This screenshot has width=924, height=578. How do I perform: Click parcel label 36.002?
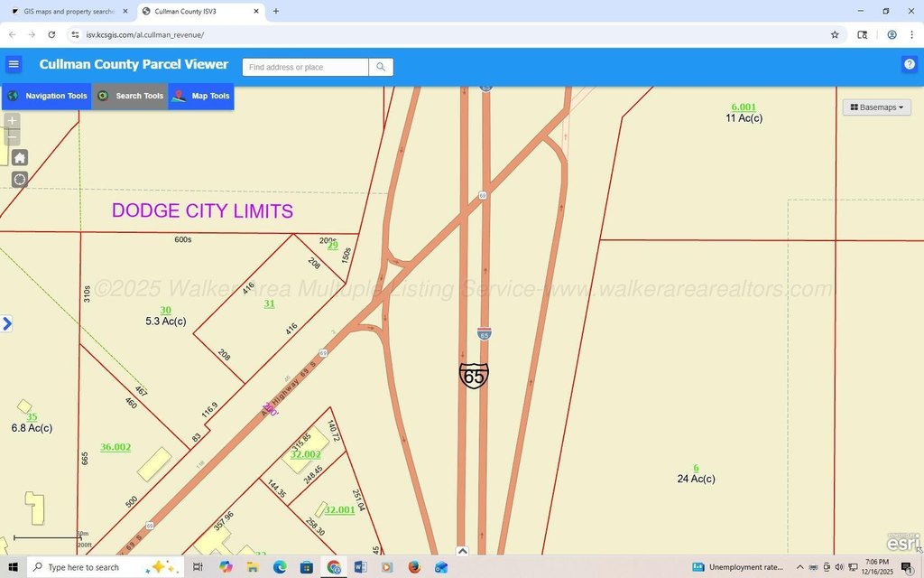pyautogui.click(x=115, y=447)
